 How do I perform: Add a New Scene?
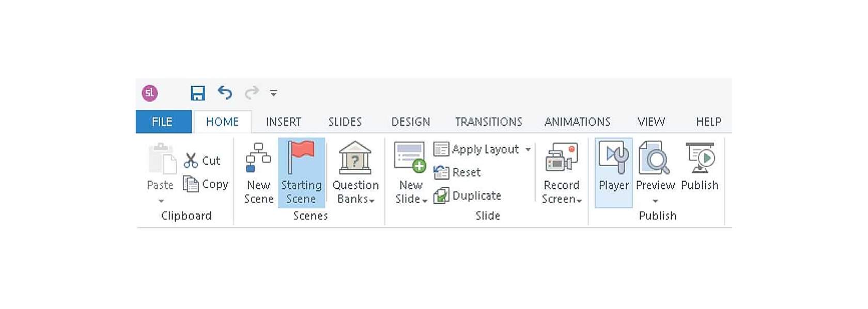point(259,173)
